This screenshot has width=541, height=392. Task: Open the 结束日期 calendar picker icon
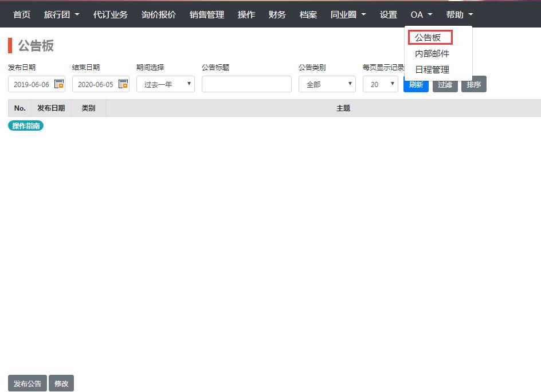click(123, 84)
